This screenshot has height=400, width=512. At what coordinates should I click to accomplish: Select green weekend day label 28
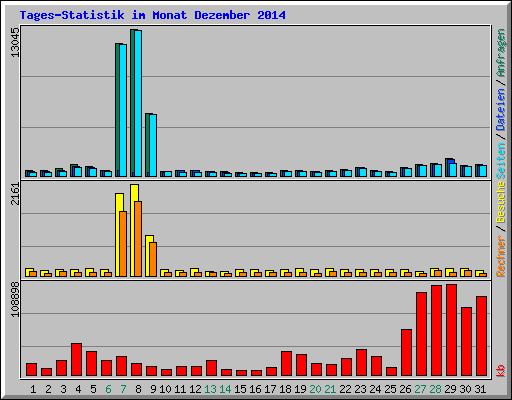435,389
